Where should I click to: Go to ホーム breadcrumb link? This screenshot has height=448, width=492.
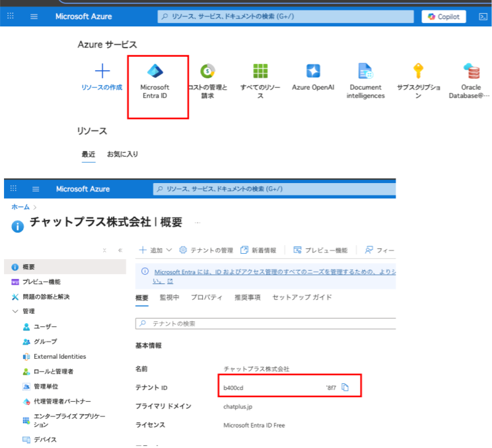[x=20, y=207]
